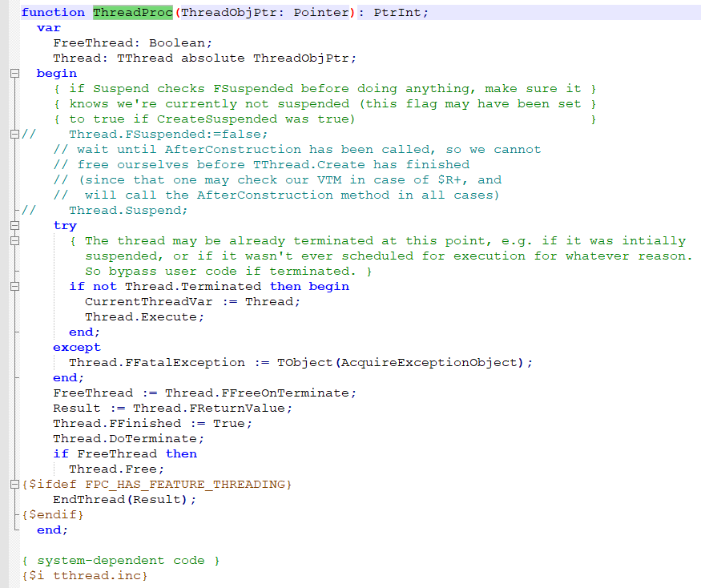Image resolution: width=701 pixels, height=588 pixels.
Task: Click comment '{ system-dependent code }'
Action: point(121,560)
